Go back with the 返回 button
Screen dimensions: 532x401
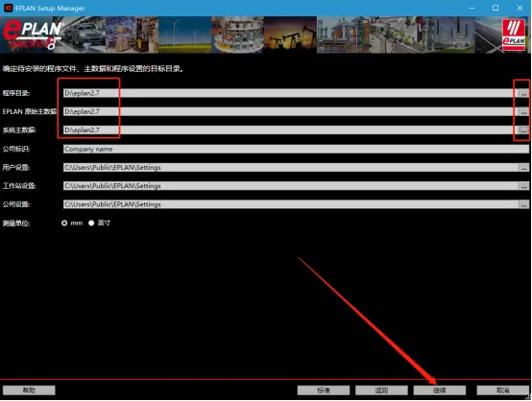[x=381, y=390]
